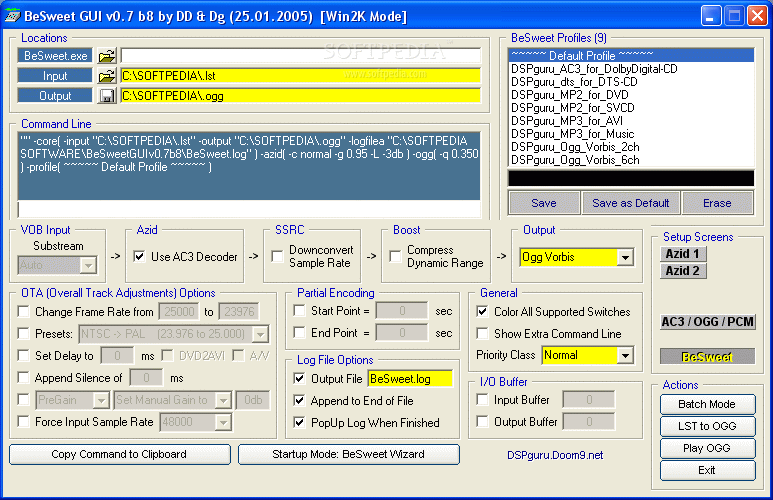Open the 48000 sample rate dropdown

point(223,422)
